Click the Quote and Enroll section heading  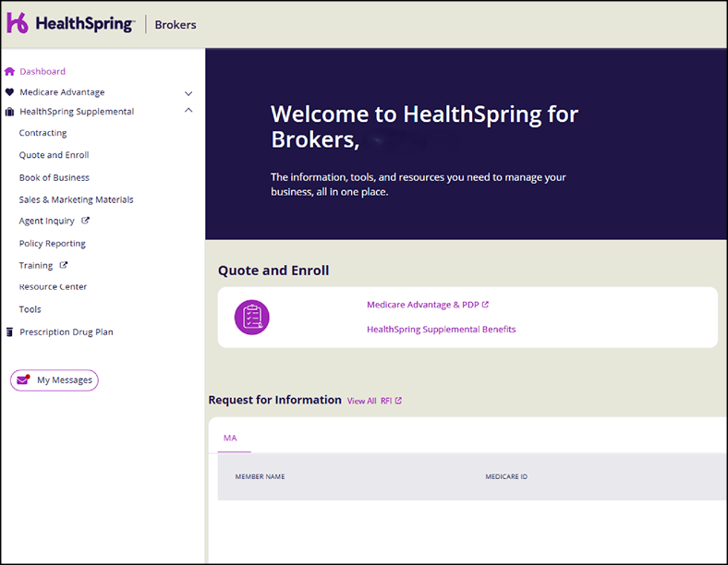273,270
